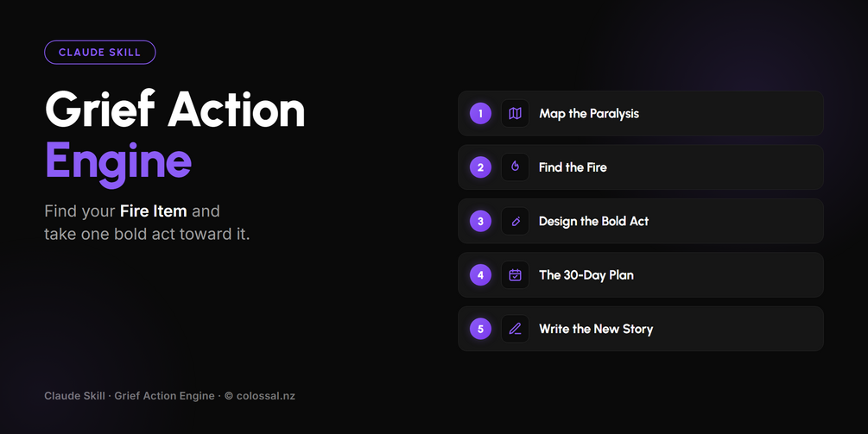Select the purple step number 3 circle

pyautogui.click(x=480, y=221)
